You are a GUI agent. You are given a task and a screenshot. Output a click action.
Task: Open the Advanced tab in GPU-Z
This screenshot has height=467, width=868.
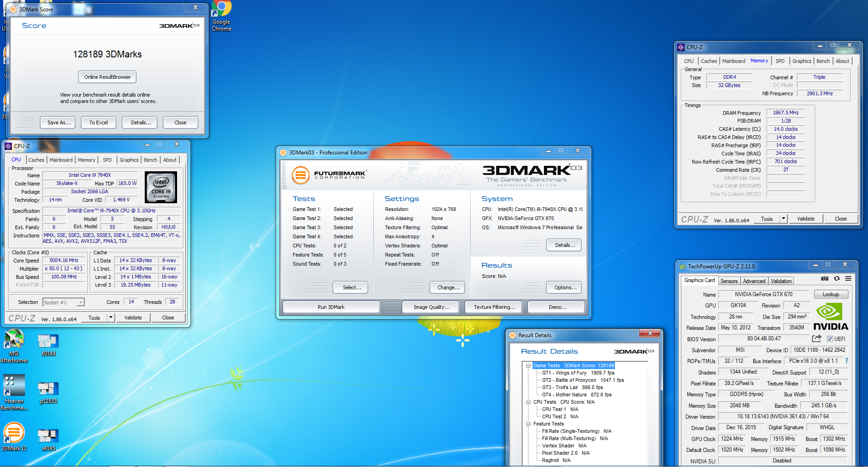(754, 281)
